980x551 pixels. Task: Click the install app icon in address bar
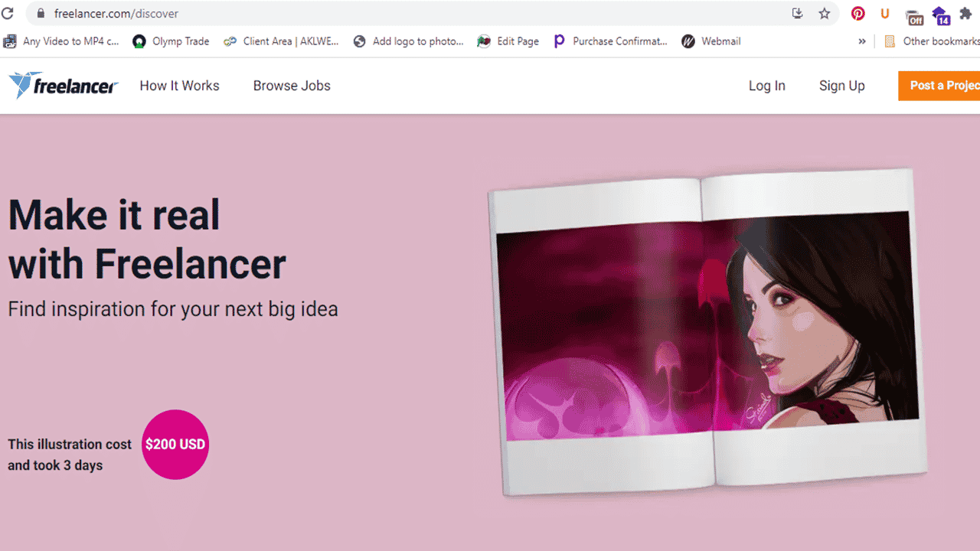(x=797, y=13)
